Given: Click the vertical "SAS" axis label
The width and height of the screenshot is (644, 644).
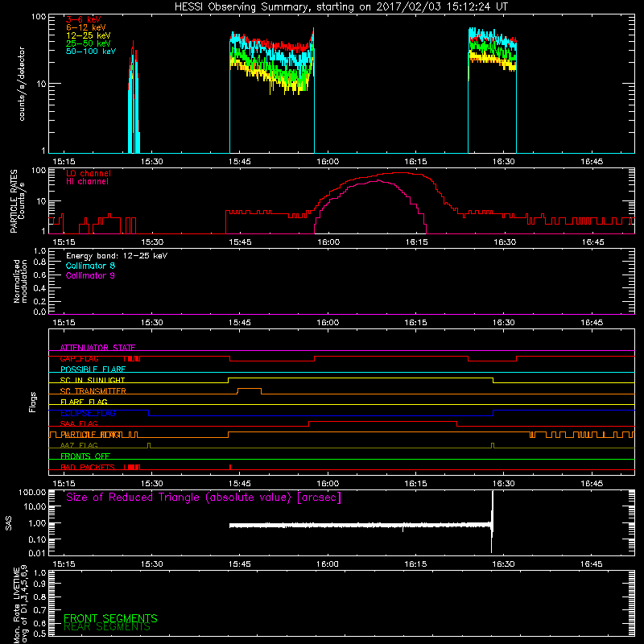Looking at the screenshot, I should 8,523.
